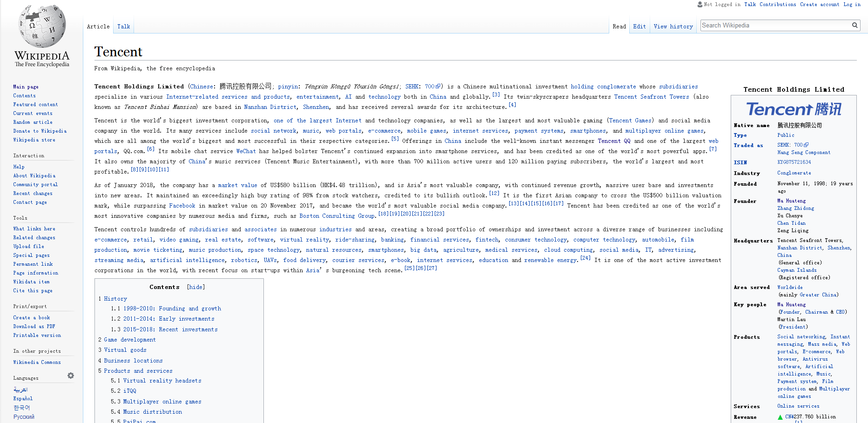Image resolution: width=868 pixels, height=423 pixels.
Task: Open Wikidata item link
Action: [31, 282]
